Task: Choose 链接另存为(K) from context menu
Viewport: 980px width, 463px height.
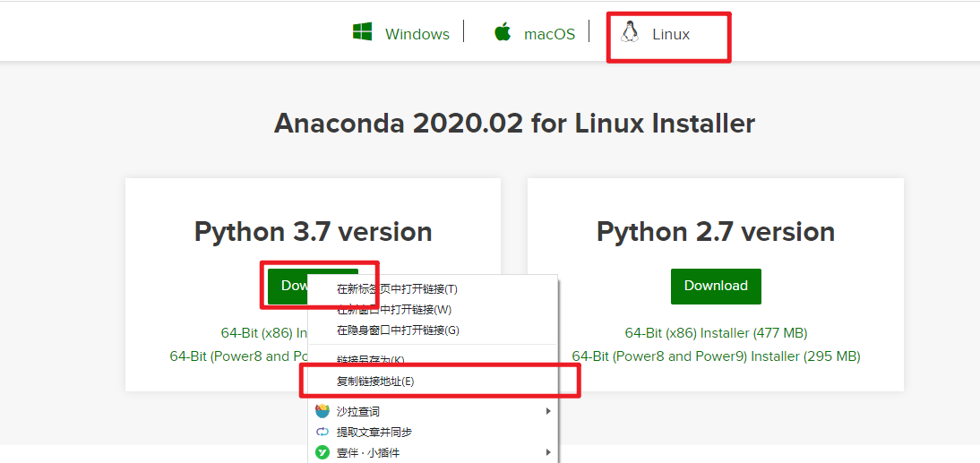Action: click(x=432, y=360)
